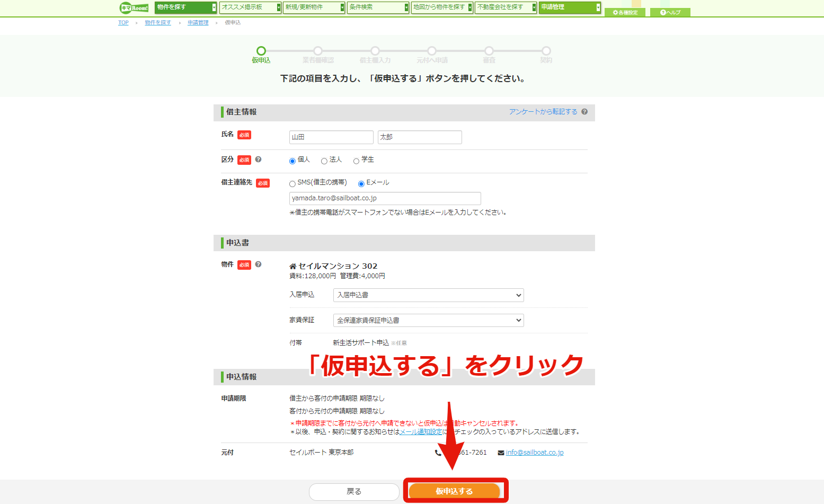Viewport: 824px width, 504px height.
Task: Expand the 条件検索 menu
Action: tap(378, 7)
